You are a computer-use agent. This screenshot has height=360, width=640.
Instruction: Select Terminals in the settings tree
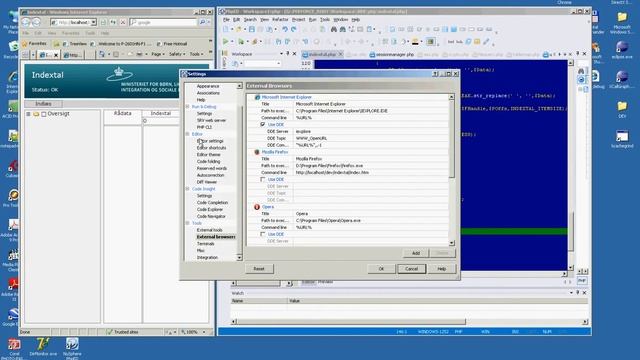point(205,244)
